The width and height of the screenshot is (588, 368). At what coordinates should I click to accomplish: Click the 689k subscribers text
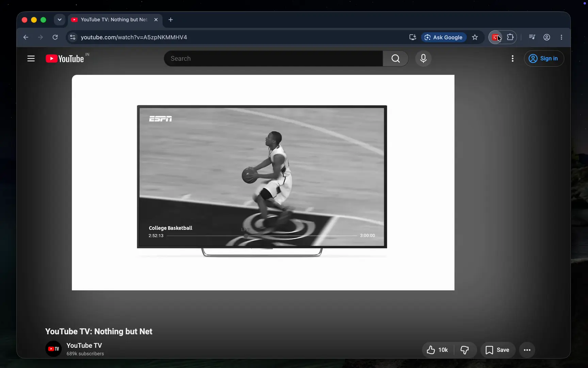(85, 354)
